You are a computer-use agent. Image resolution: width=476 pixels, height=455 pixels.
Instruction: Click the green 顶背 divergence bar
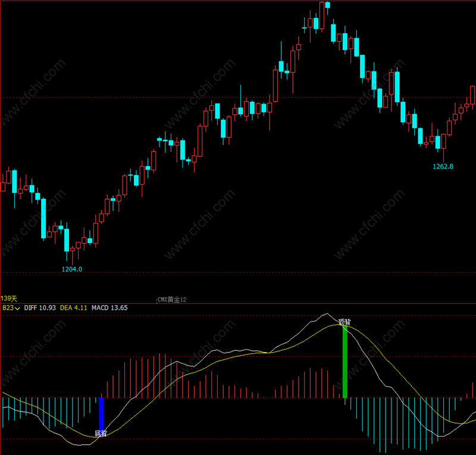click(x=345, y=361)
